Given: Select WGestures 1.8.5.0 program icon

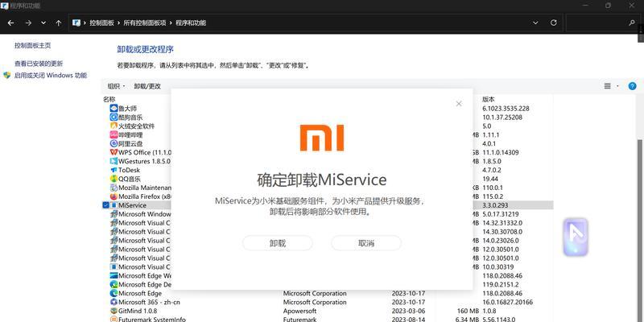Looking at the screenshot, I should click(114, 161).
